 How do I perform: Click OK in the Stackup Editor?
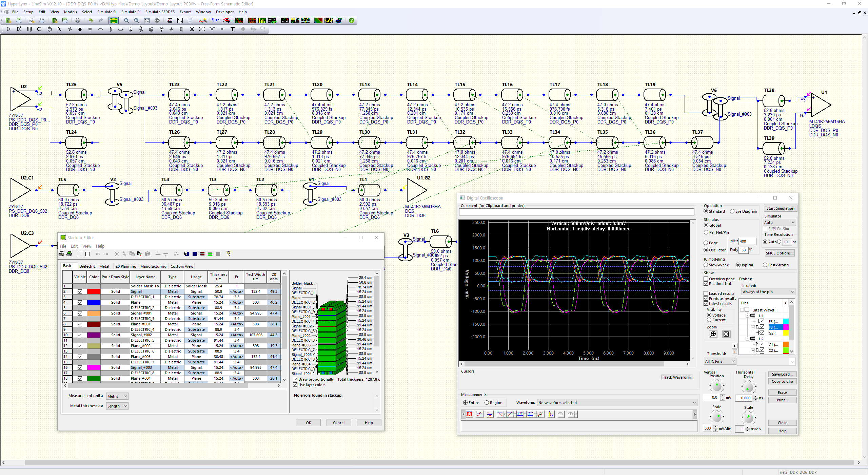(308, 423)
